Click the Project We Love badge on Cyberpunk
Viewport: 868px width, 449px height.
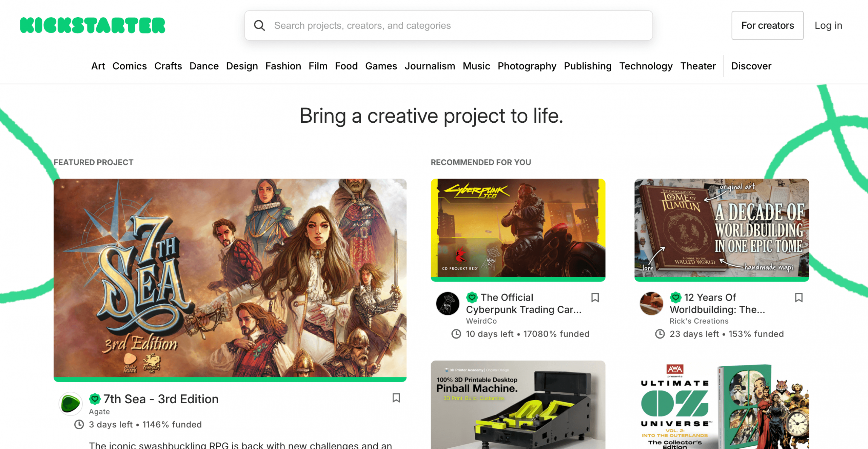pos(472,297)
